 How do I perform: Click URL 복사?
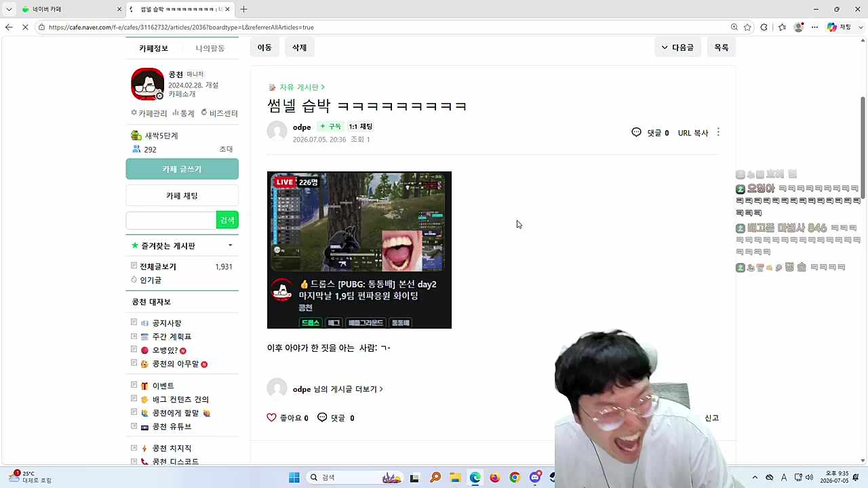pos(693,133)
